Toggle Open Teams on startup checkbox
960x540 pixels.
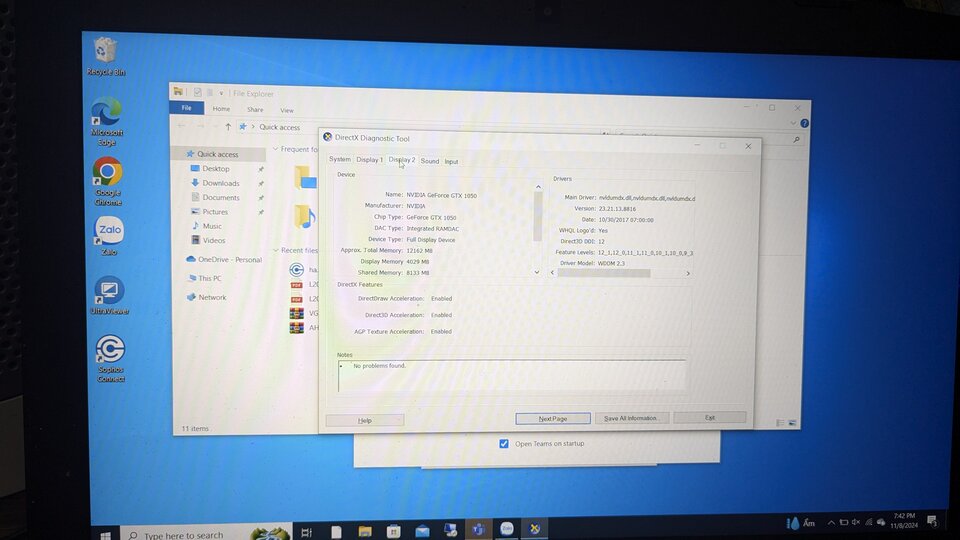(x=503, y=443)
